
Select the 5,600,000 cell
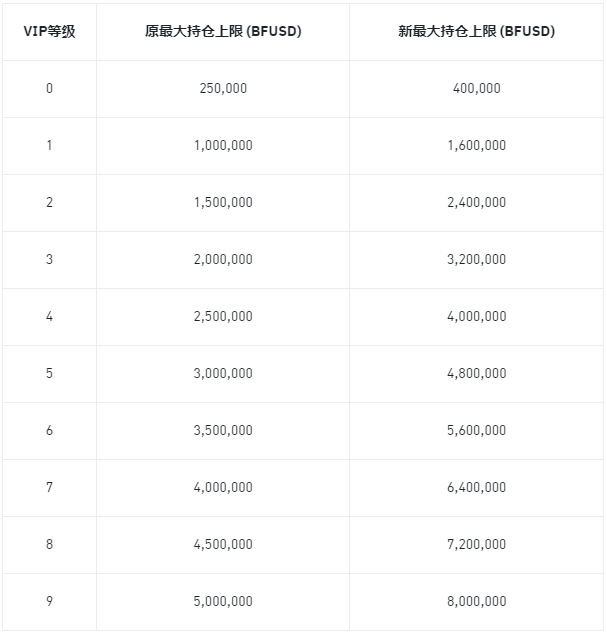[477, 430]
